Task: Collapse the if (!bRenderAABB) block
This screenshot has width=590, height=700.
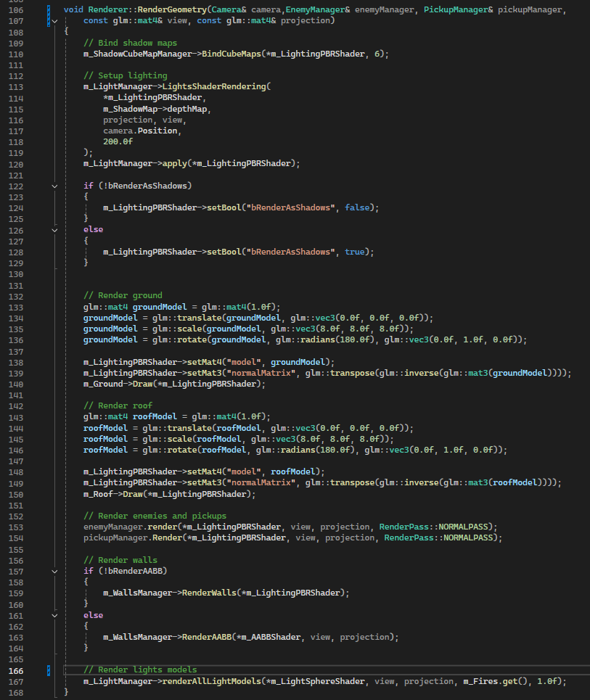Action: coord(56,571)
